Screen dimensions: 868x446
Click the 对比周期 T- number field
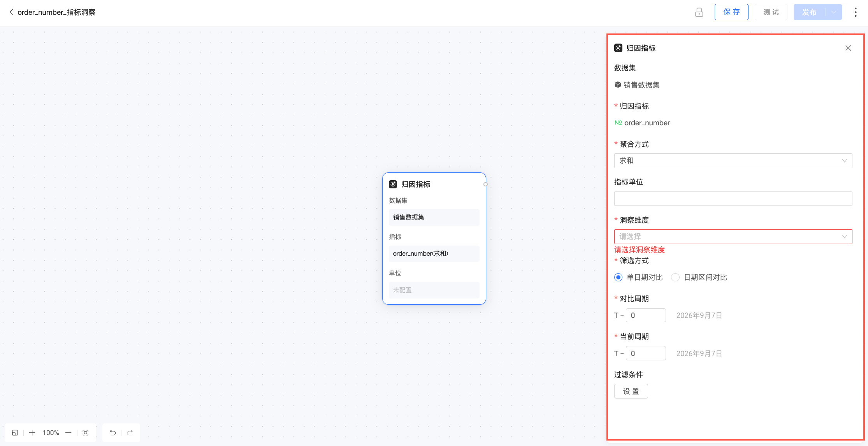point(646,315)
